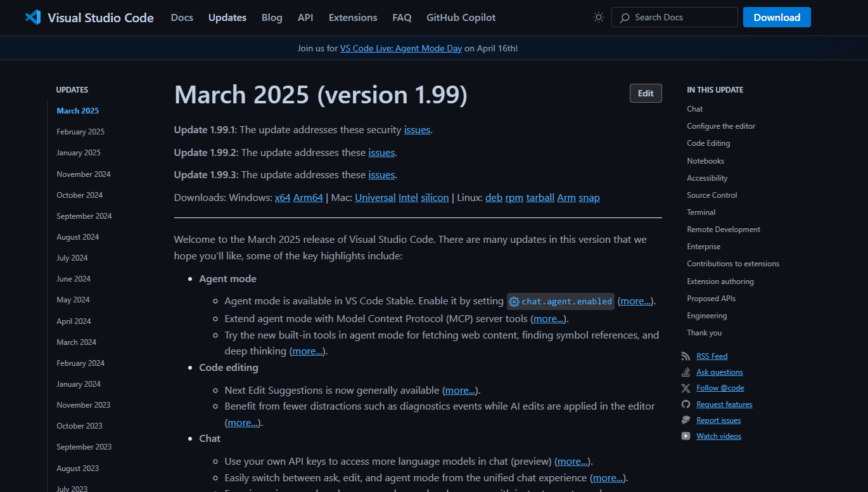Download Windows Arm64 build
868x492 pixels.
pyautogui.click(x=308, y=198)
